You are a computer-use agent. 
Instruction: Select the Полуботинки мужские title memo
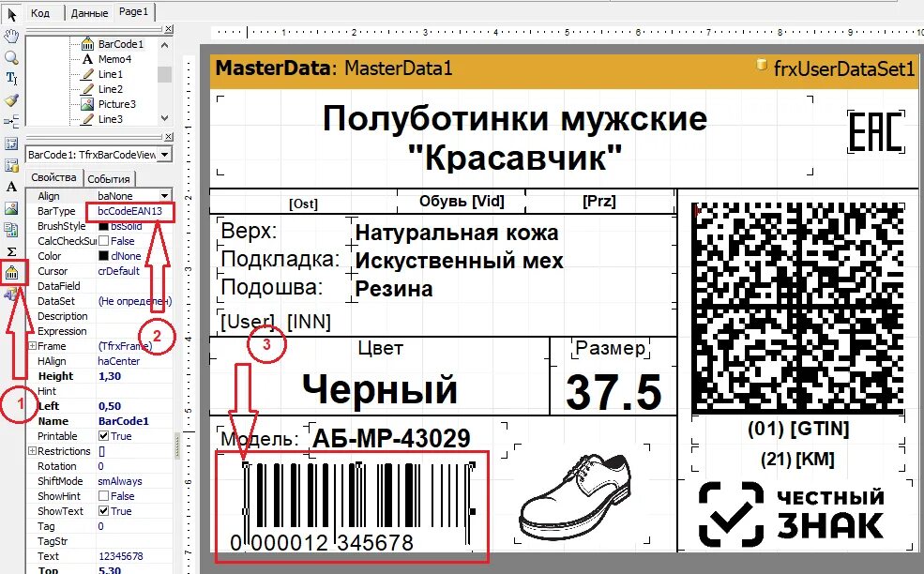[516, 136]
